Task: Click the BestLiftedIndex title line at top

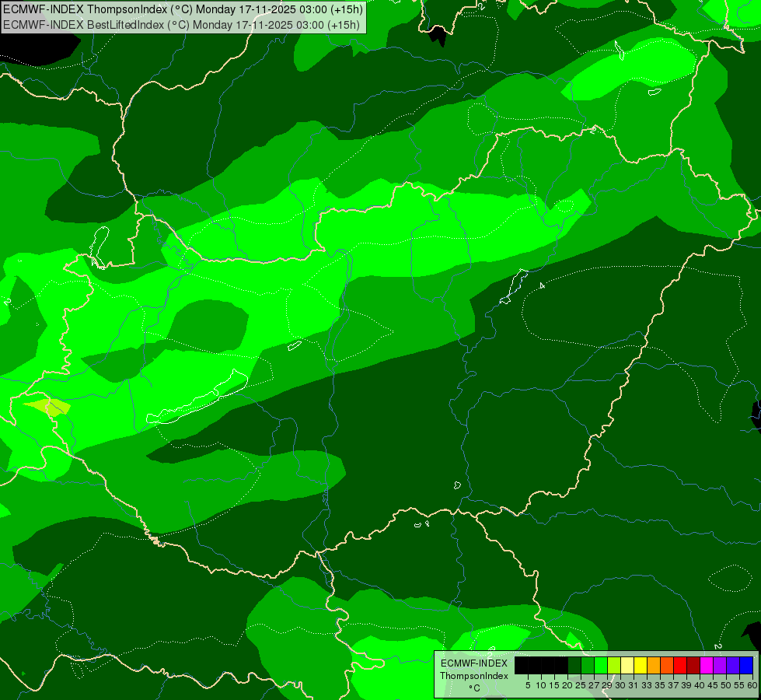Action: 181,25
